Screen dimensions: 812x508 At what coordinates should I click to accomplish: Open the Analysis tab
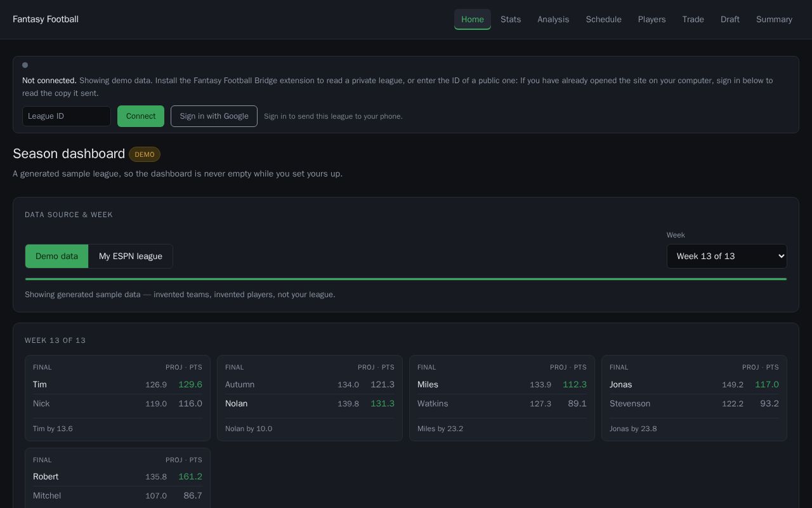[x=553, y=19]
